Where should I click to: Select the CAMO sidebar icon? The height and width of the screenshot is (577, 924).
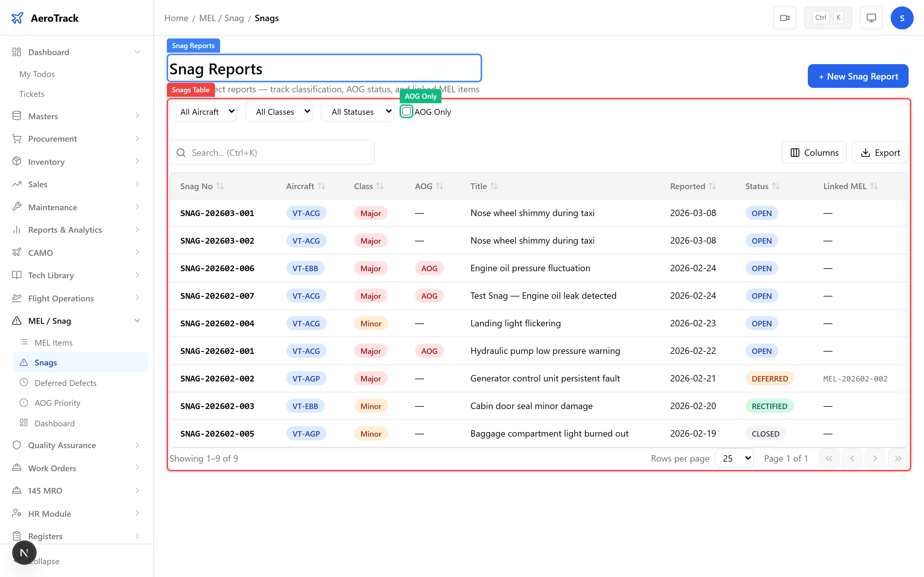[x=17, y=252]
